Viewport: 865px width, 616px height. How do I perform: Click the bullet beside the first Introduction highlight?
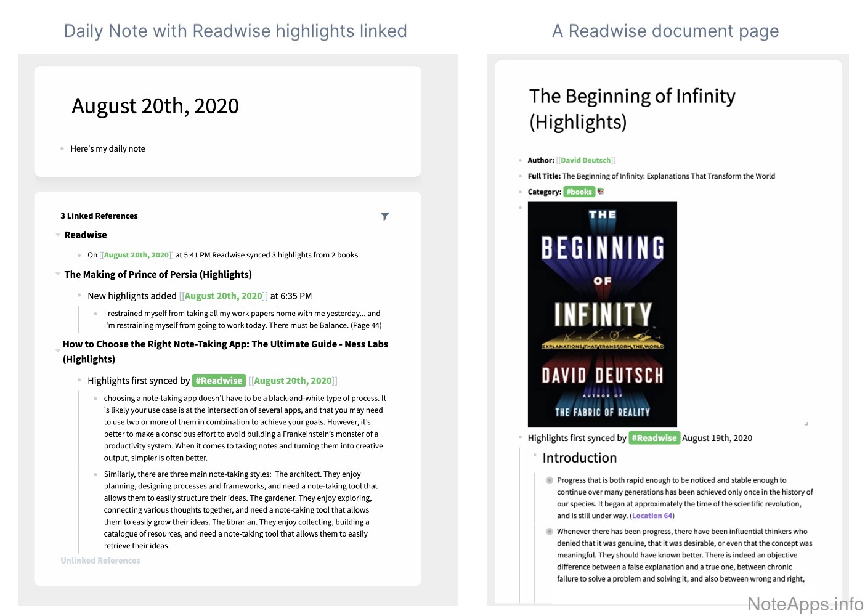pyautogui.click(x=549, y=480)
